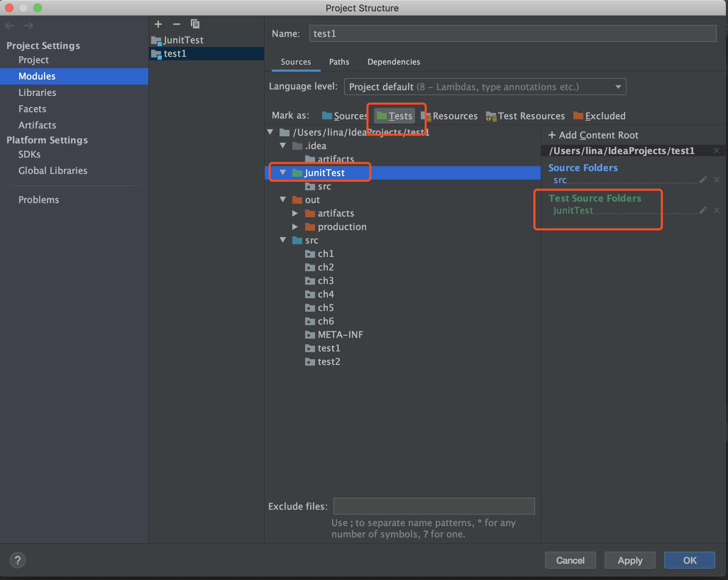The image size is (728, 580).
Task: Click the Exclude files input field
Action: (434, 506)
